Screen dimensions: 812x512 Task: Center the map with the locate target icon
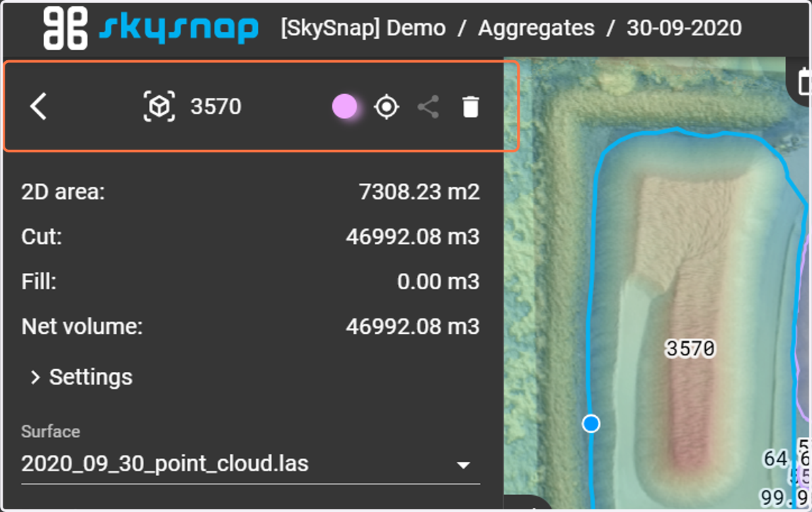coord(386,107)
